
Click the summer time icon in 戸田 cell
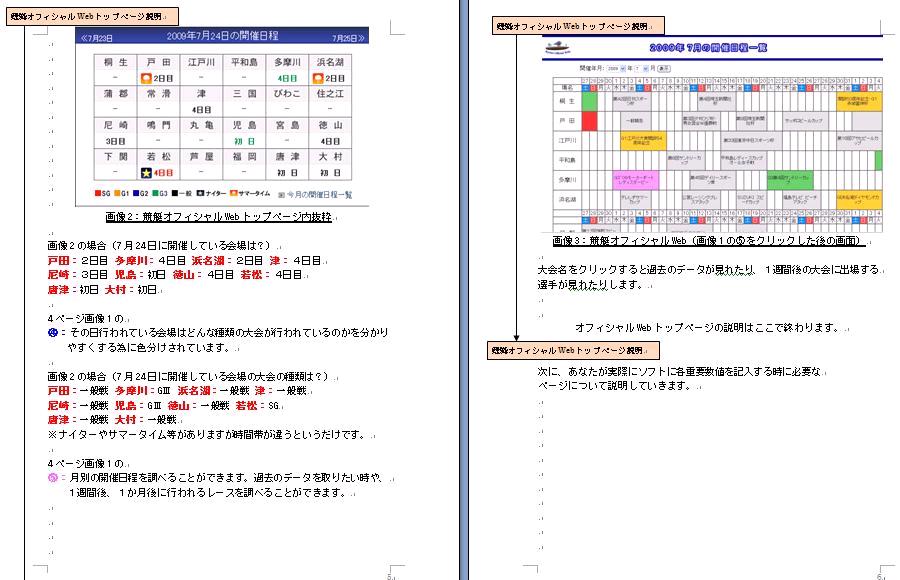pos(146,78)
